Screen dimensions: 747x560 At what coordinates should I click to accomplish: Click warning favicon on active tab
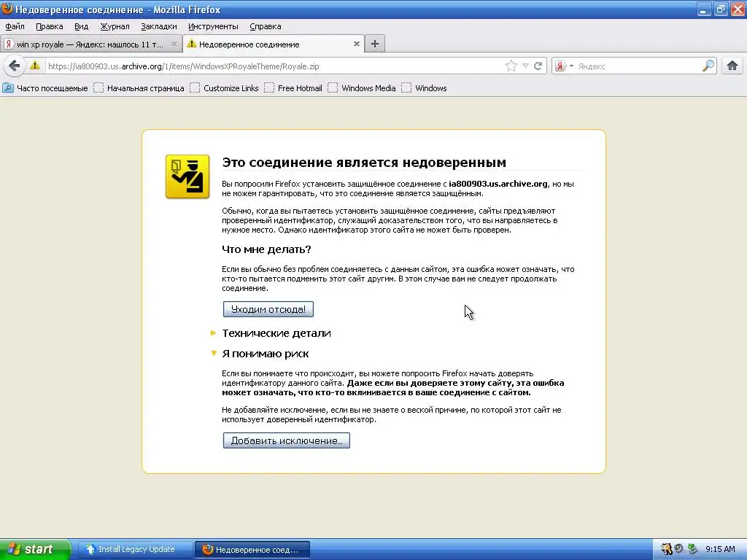click(192, 44)
